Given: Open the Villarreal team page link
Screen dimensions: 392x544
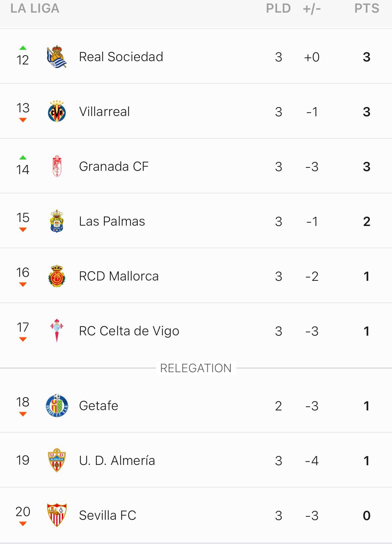Looking at the screenshot, I should coord(104,112).
